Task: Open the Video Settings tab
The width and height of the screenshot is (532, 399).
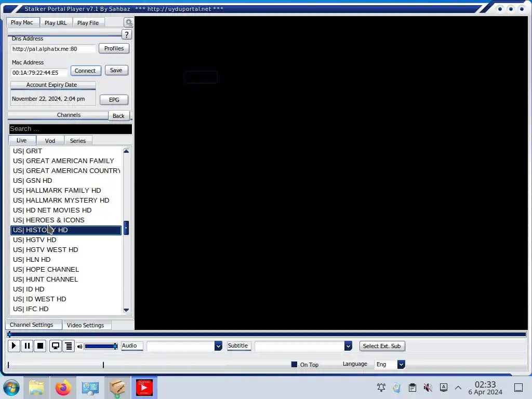Action: [x=86, y=325]
